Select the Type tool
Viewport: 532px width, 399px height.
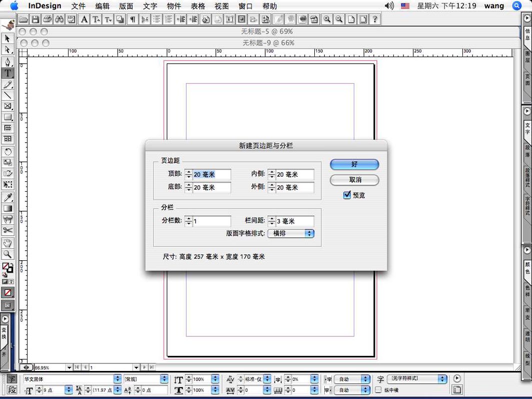pyautogui.click(x=8, y=73)
